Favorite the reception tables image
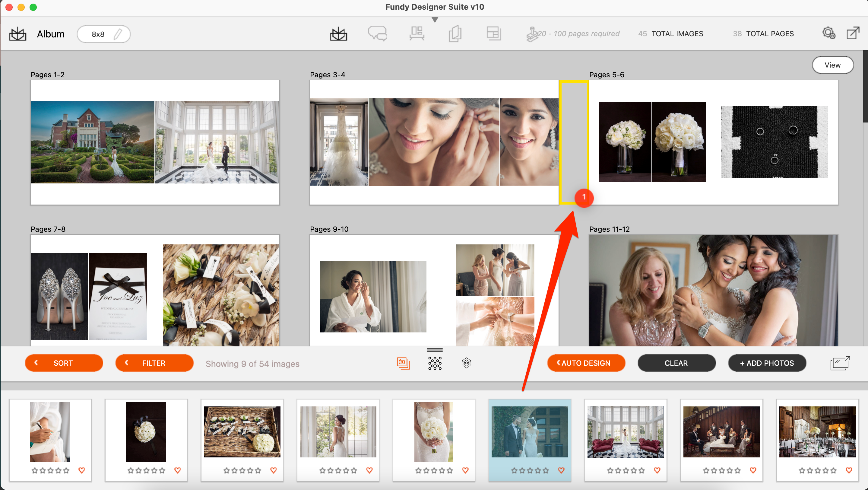 (x=849, y=470)
